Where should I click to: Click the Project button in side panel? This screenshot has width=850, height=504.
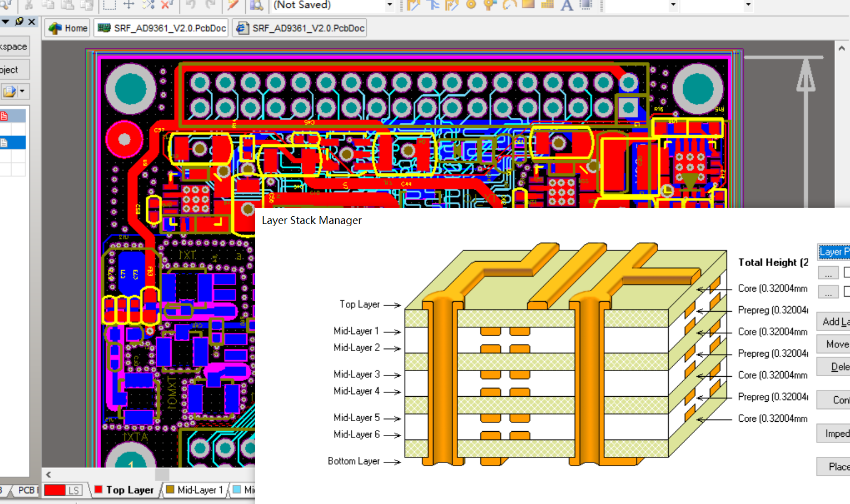pos(13,69)
